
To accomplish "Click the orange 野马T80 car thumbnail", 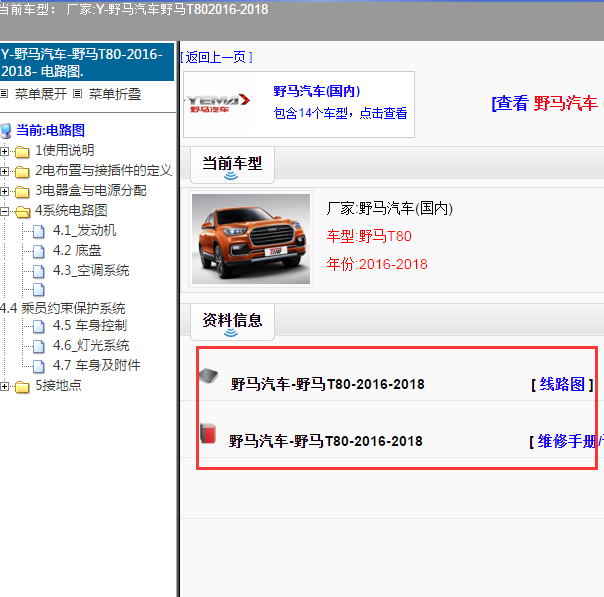I will click(x=251, y=239).
